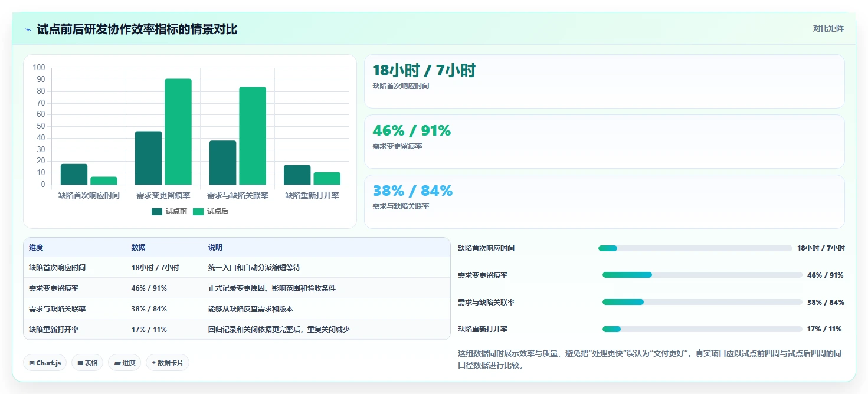This screenshot has height=394, width=868.
Task: Click the 能够从缺陷反查需求和版本 table cell
Action: [x=251, y=309]
